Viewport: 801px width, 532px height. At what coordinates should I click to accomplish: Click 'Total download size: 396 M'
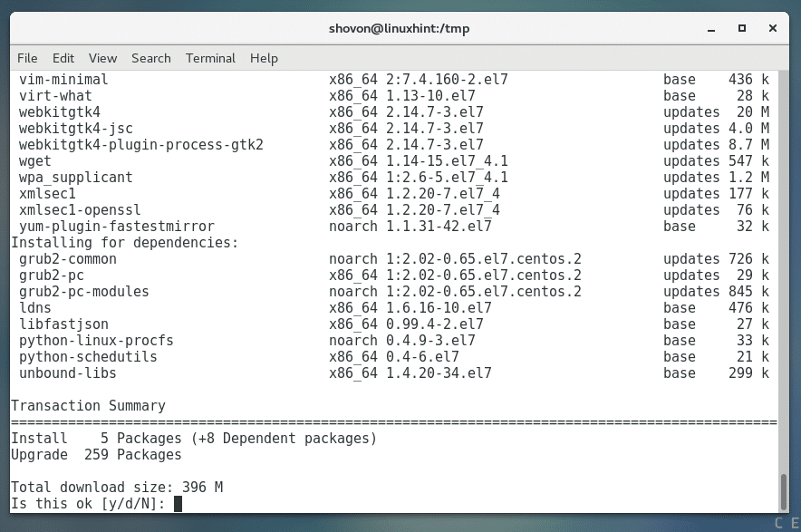click(117, 488)
